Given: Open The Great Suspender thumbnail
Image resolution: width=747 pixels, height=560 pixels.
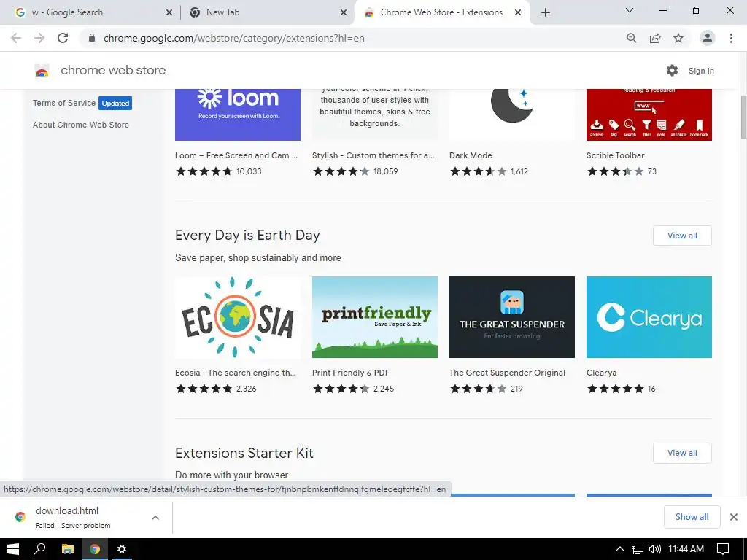Looking at the screenshot, I should [x=512, y=317].
